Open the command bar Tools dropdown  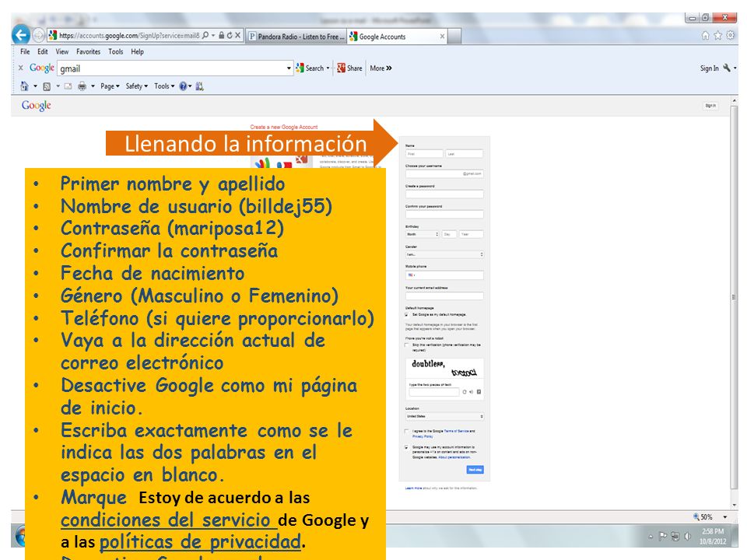coord(164,86)
